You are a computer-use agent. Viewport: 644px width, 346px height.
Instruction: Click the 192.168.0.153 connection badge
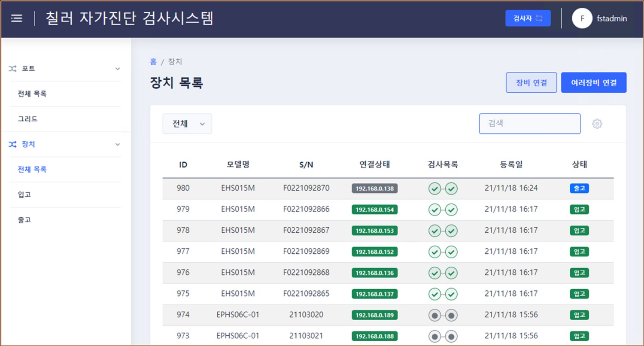tap(375, 231)
